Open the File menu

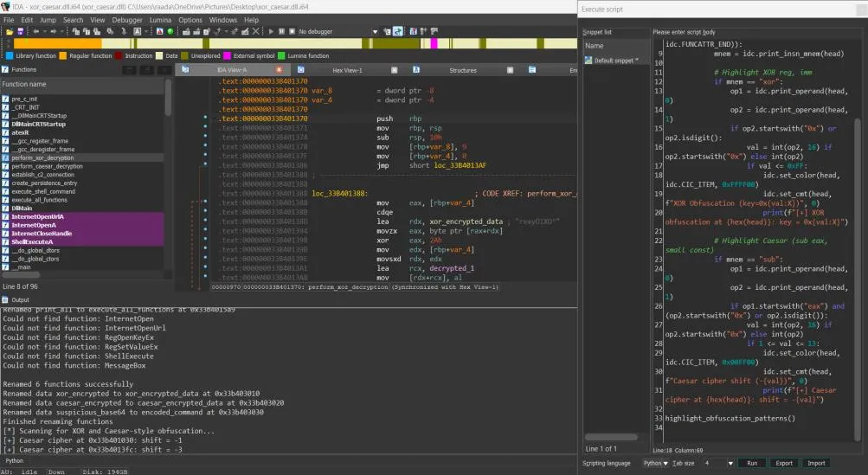(9, 20)
